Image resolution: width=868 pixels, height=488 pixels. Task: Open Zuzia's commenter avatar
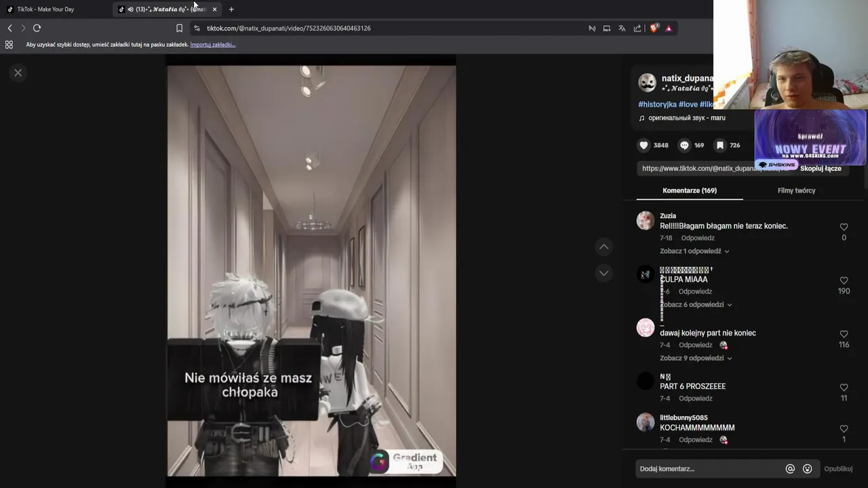646,220
